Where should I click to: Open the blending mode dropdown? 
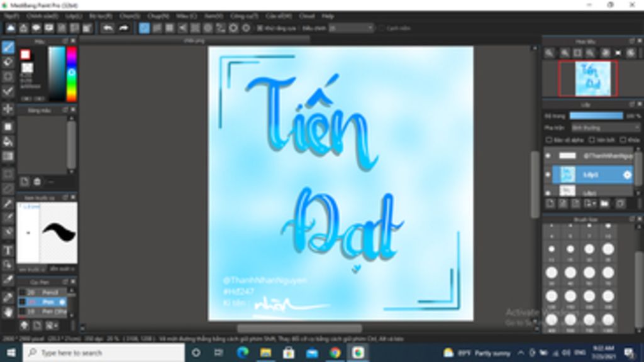tap(606, 128)
